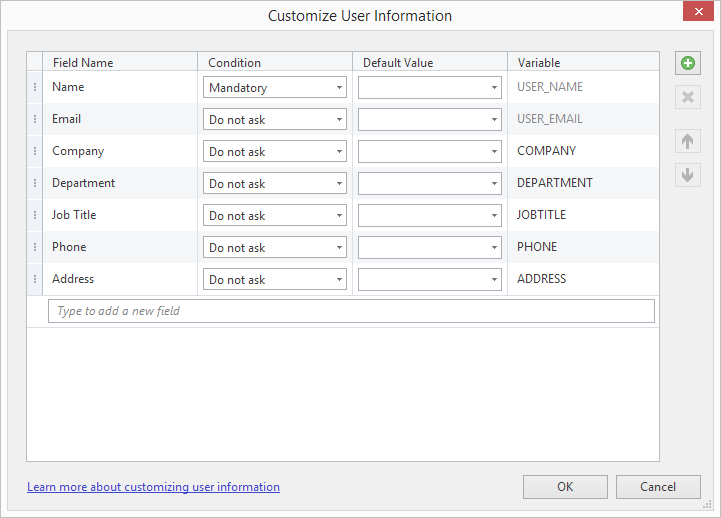Image resolution: width=721 pixels, height=518 pixels.
Task: Click the Variable column header
Action: (x=539, y=62)
